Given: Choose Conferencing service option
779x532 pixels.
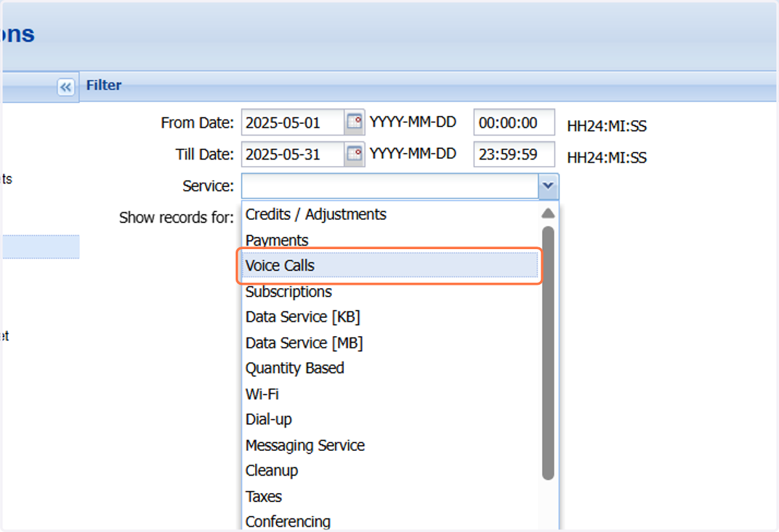Looking at the screenshot, I should pyautogui.click(x=390, y=521).
